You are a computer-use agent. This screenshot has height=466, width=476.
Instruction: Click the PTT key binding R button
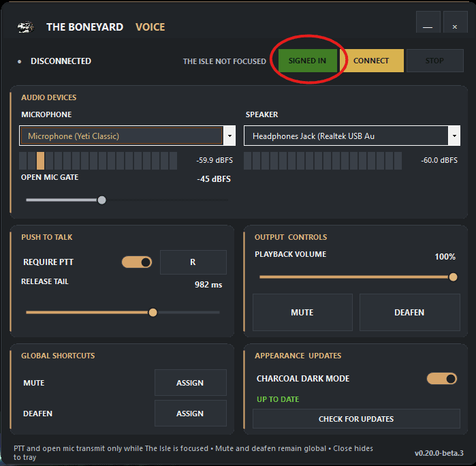coord(193,262)
